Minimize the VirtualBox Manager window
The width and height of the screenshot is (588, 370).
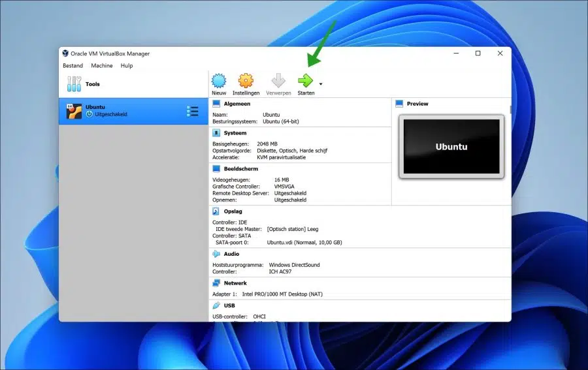456,53
